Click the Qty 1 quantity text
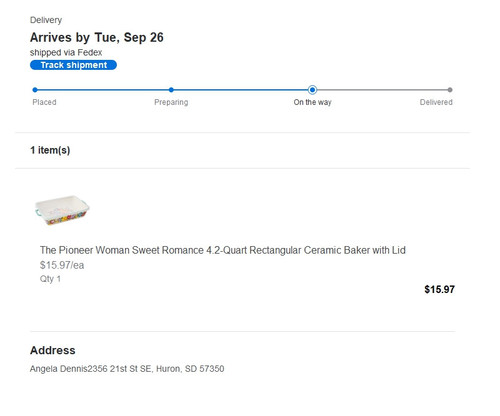This screenshot has height=416, width=500. click(50, 279)
